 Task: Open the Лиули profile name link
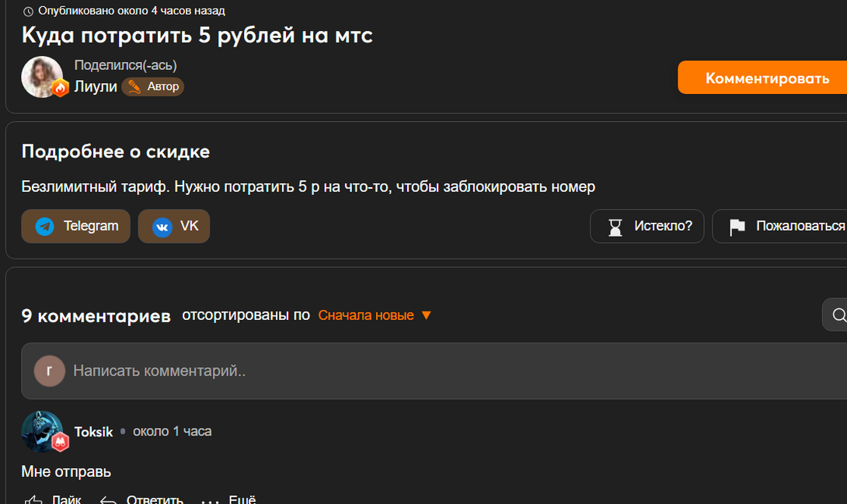(x=96, y=86)
